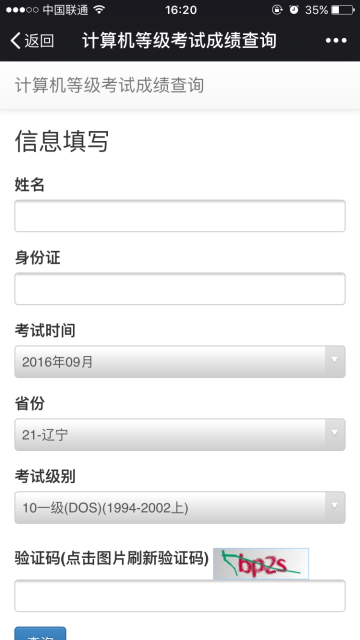Screen dimensions: 360x640
Task: Click the arrow on the 考试级别 selector
Action: click(x=335, y=507)
